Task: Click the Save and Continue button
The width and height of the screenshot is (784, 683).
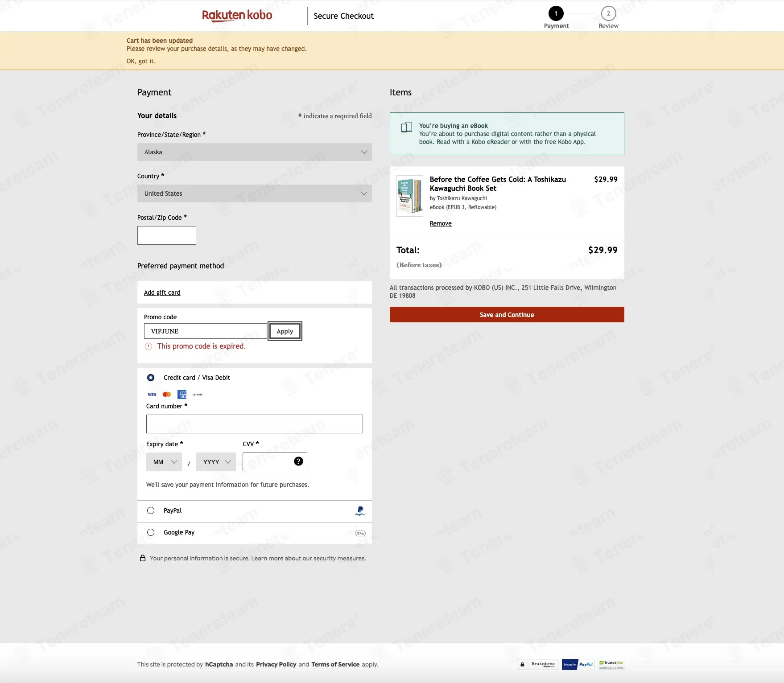Action: coord(507,315)
